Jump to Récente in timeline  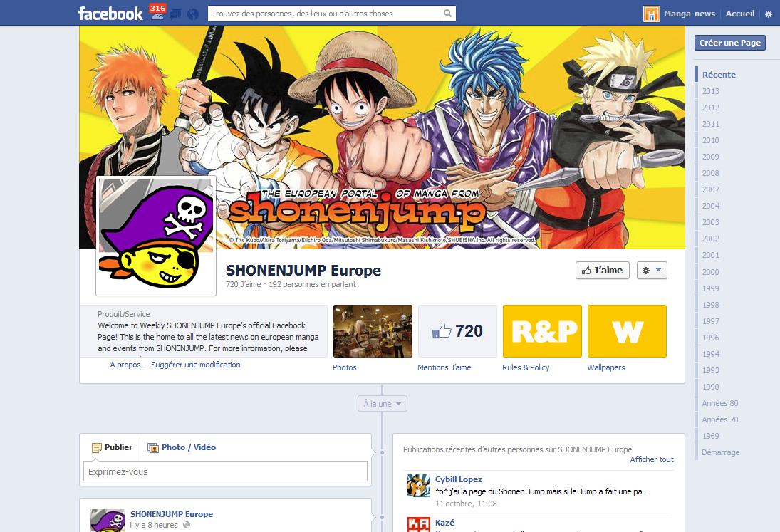[x=719, y=75]
